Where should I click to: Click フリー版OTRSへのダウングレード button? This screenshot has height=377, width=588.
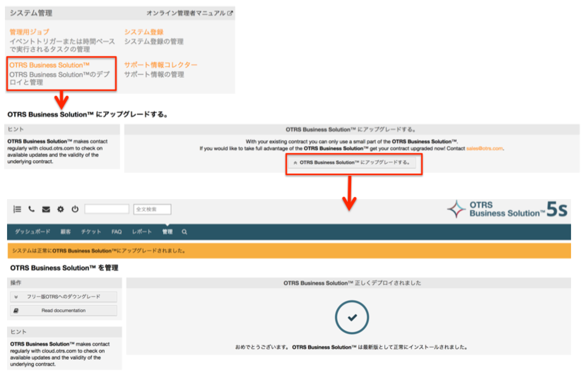coord(64,297)
